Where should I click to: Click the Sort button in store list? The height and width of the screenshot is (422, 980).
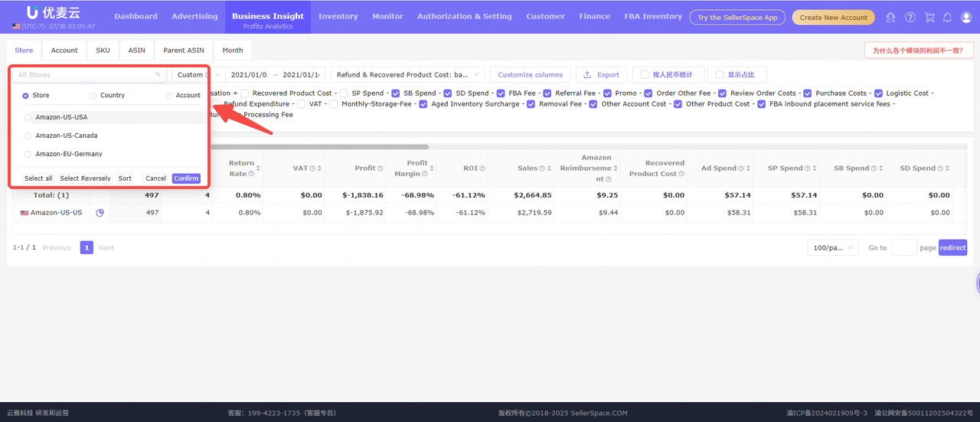[125, 178]
